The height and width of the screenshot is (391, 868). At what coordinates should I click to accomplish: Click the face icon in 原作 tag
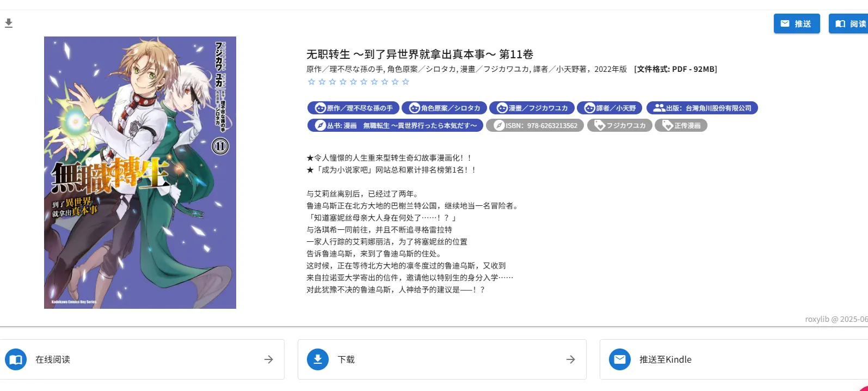321,108
